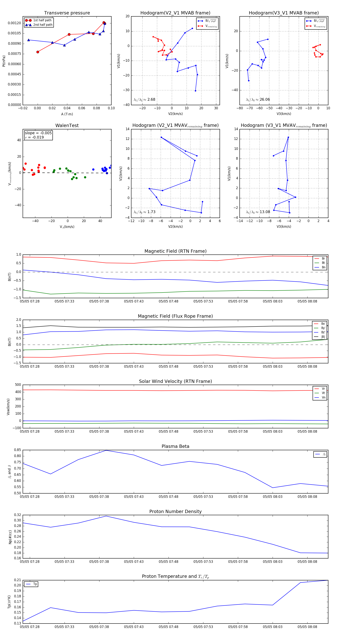The width and height of the screenshot is (351, 644).
Task: Select V_remaining legend entry in V3_V1 MVAB hodogram
Action: click(x=316, y=26)
